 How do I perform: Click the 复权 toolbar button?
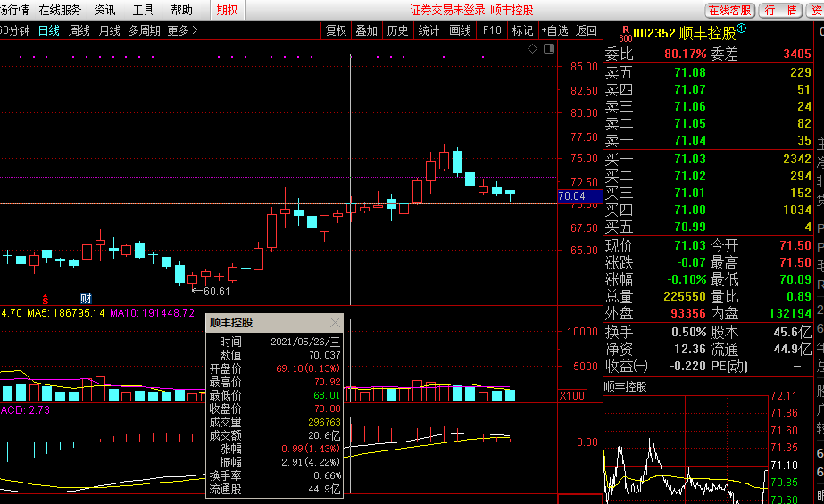337,31
